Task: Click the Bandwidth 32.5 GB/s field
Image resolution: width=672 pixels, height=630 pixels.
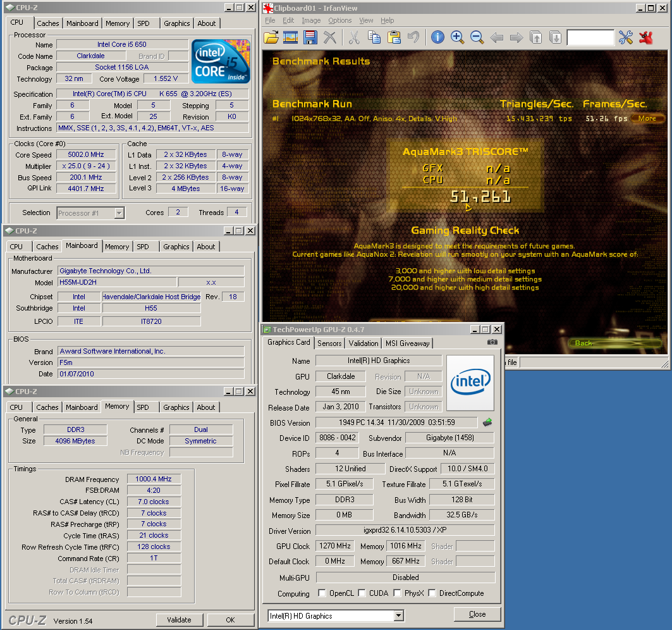Action: coord(462,515)
